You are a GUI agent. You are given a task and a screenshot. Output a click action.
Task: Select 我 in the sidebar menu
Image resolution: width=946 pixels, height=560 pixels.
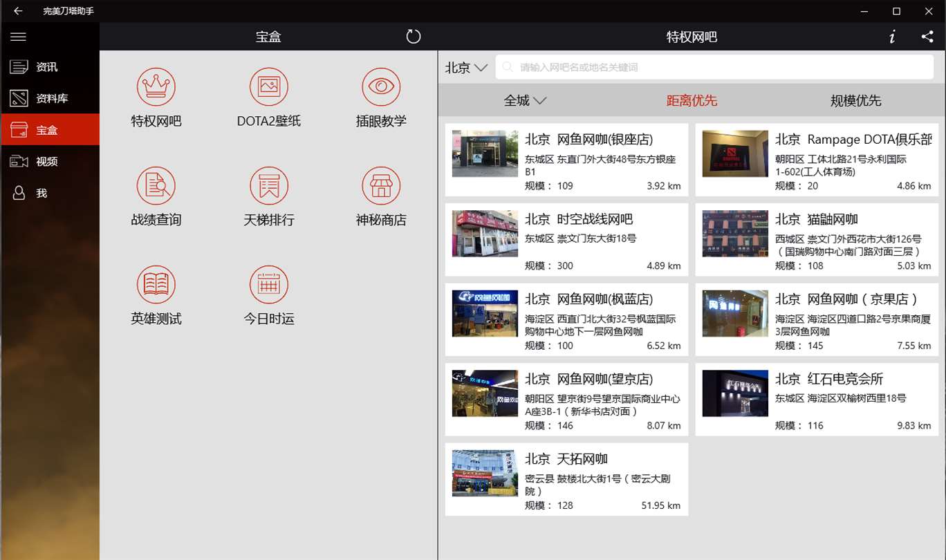50,193
